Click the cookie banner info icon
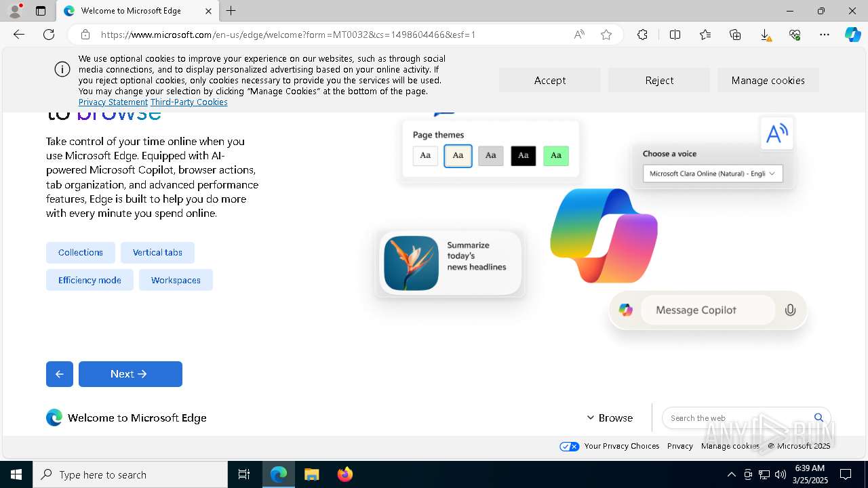868x488 pixels. click(x=62, y=69)
